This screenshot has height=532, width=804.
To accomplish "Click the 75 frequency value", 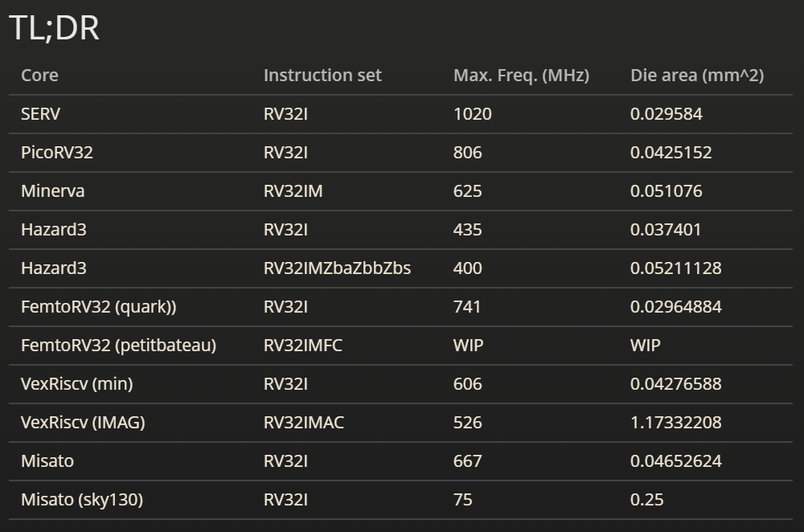I will pyautogui.click(x=462, y=499).
